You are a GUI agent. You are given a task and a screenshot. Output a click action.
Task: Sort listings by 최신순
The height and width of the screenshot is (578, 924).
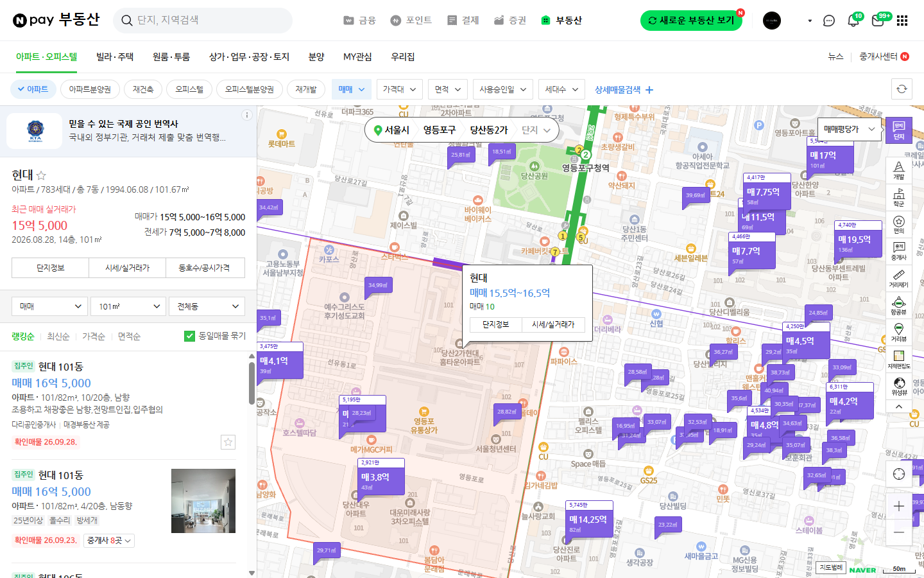pos(58,337)
